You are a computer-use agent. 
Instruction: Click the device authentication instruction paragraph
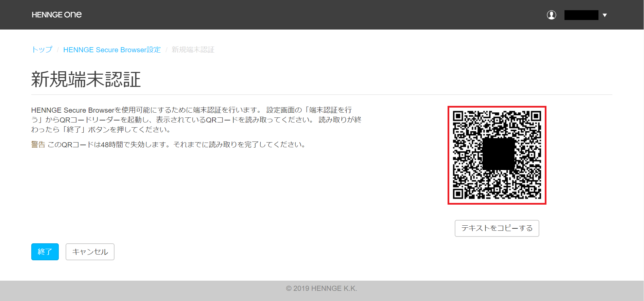tap(196, 120)
